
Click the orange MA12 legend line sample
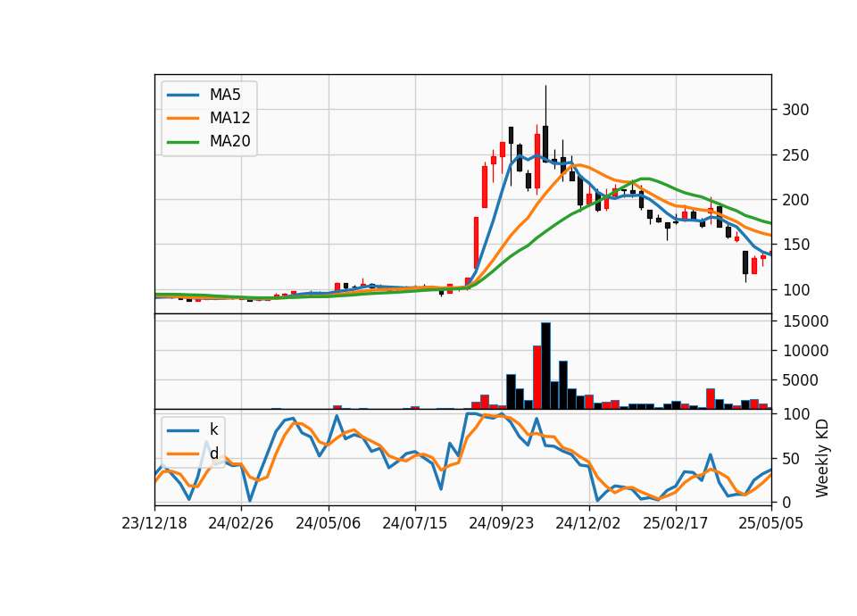tap(183, 118)
